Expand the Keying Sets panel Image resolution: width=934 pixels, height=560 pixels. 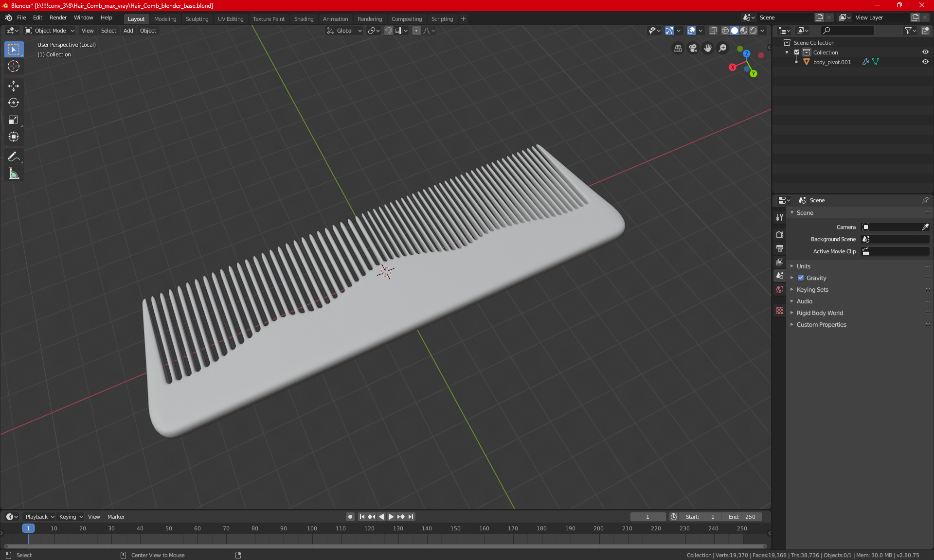[812, 290]
